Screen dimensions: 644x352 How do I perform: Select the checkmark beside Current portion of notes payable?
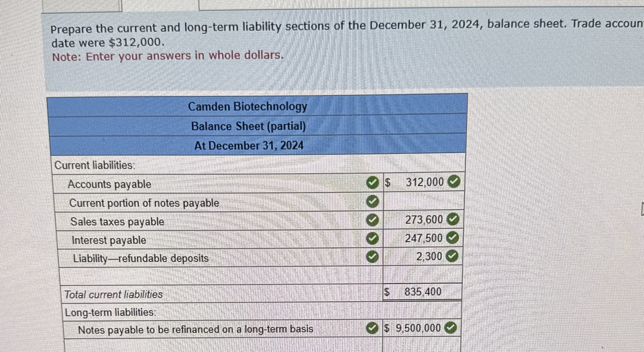[373, 201]
